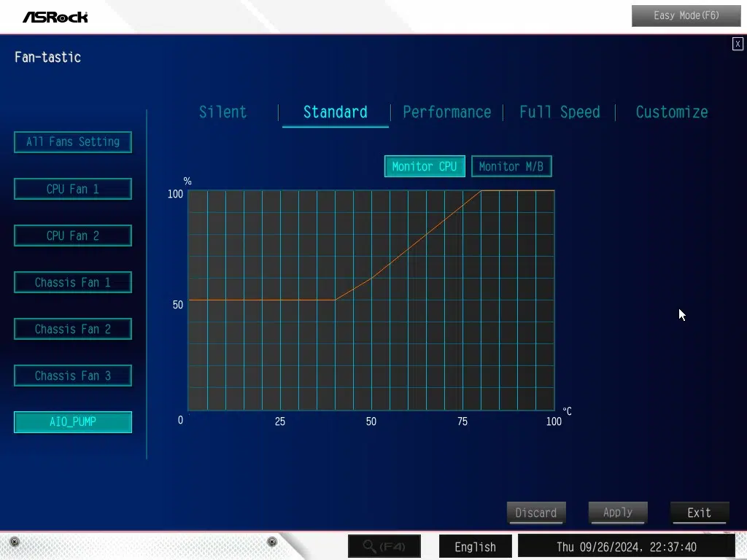Close the Fan-tastic panel with X

(x=738, y=44)
